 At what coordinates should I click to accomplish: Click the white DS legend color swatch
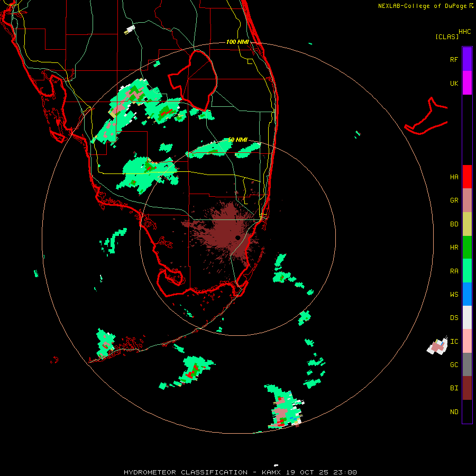tap(467, 317)
